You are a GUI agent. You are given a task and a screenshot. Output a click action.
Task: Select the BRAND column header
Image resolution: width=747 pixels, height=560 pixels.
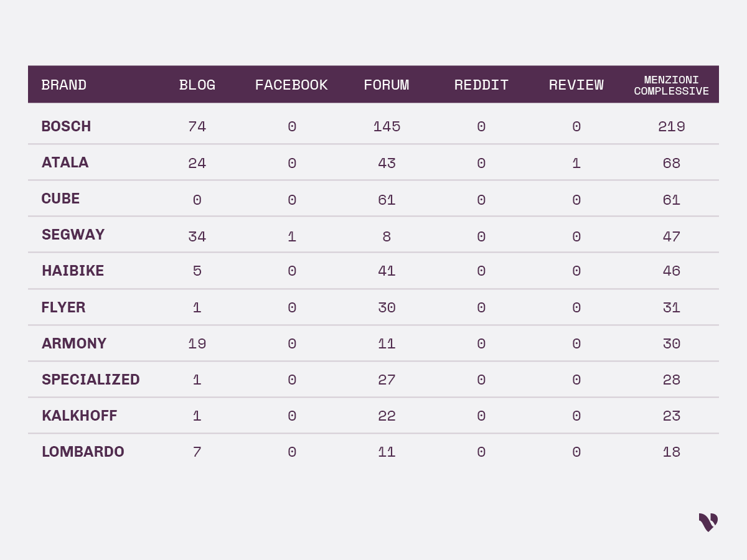point(64,85)
